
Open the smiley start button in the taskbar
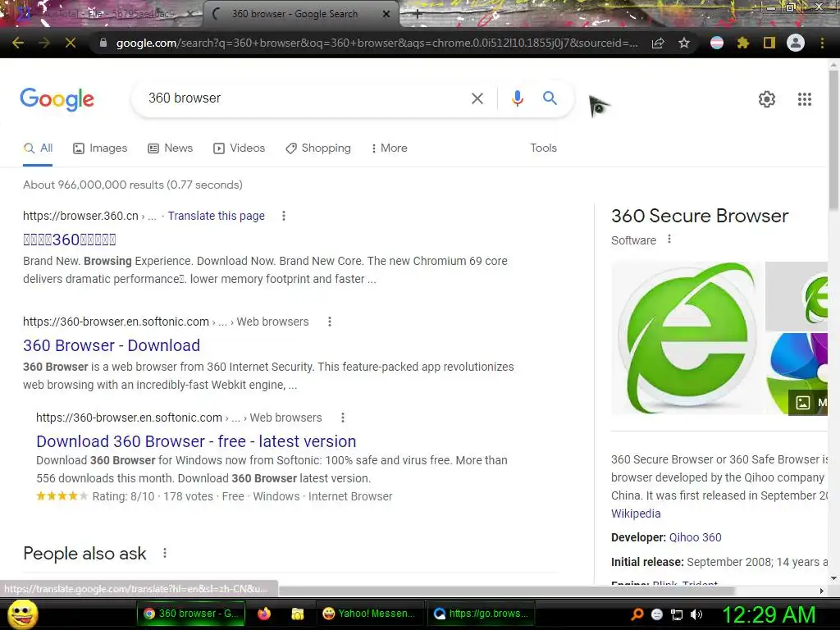pyautogui.click(x=22, y=614)
